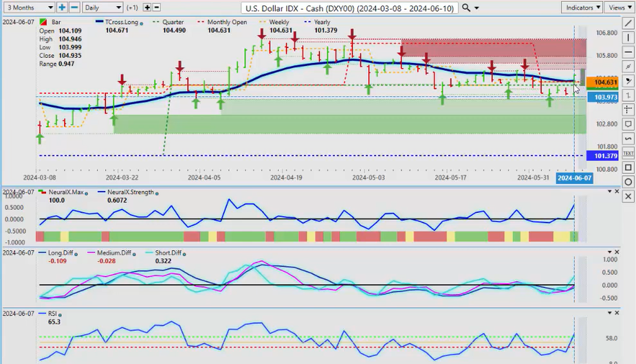636x364 pixels.
Task: Select the trend line drawing tool
Action: point(628,23)
